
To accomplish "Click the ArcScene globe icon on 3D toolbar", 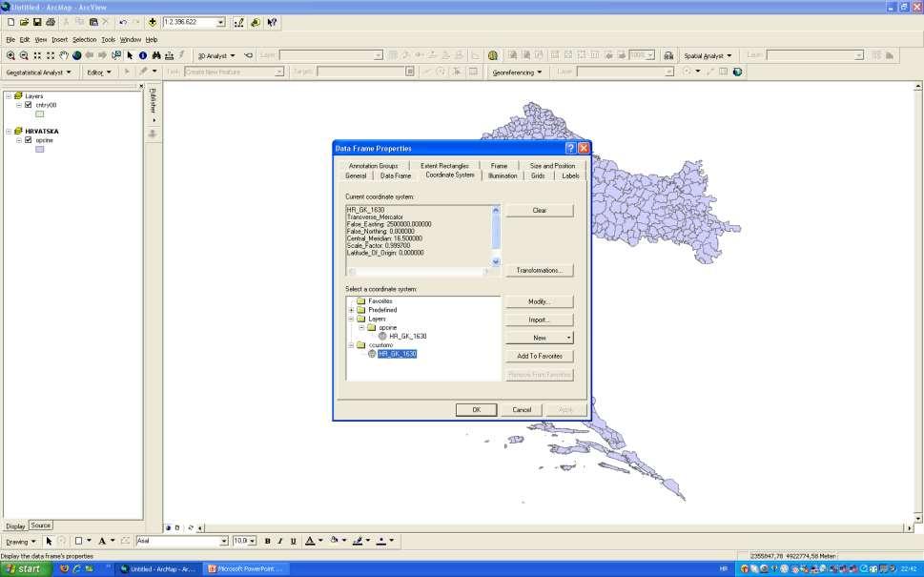I will [x=493, y=55].
